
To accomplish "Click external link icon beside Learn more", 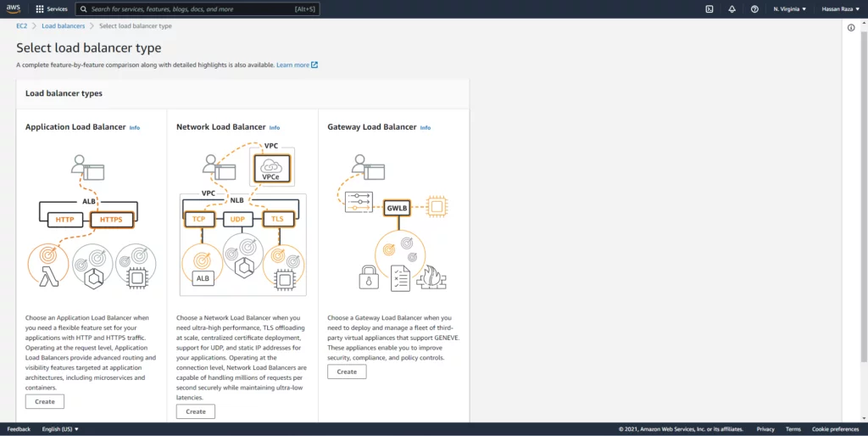I will click(314, 64).
